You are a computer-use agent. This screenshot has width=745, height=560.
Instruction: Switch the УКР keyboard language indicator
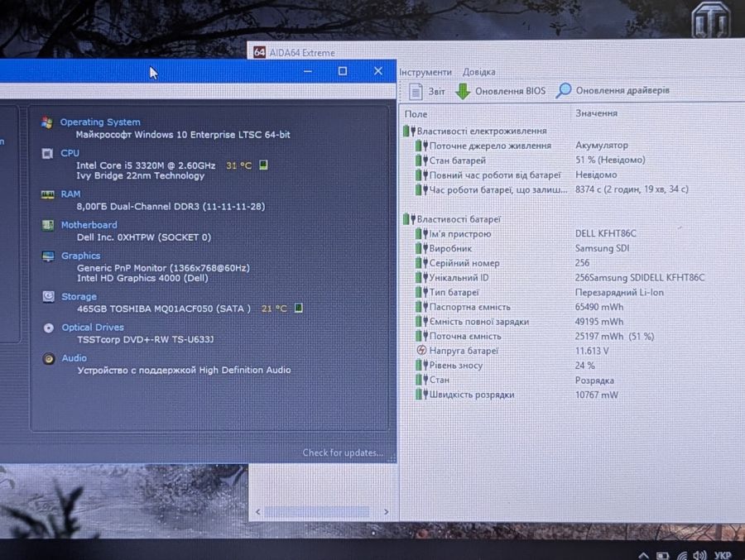[x=722, y=555]
